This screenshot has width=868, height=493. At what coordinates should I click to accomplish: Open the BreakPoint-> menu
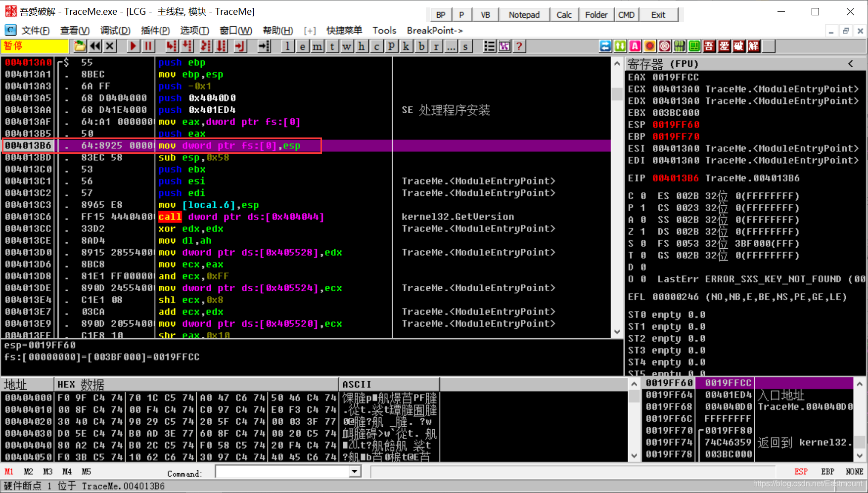(435, 31)
